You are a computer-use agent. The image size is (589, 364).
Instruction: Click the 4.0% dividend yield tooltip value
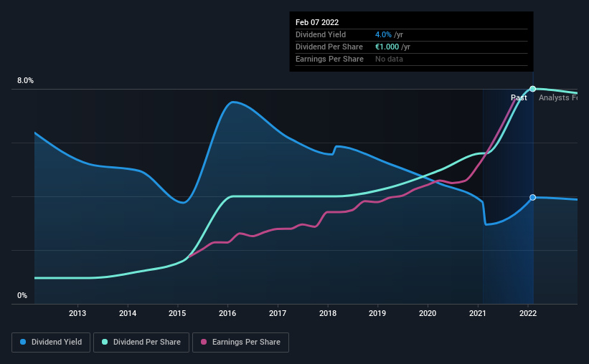[383, 34]
